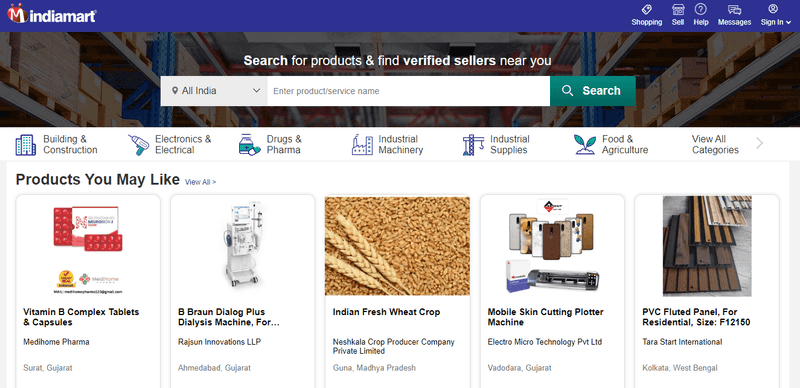Viewport: 800px width, 388px height.
Task: Click the Industrial Supplies crane icon
Action: pos(473,145)
